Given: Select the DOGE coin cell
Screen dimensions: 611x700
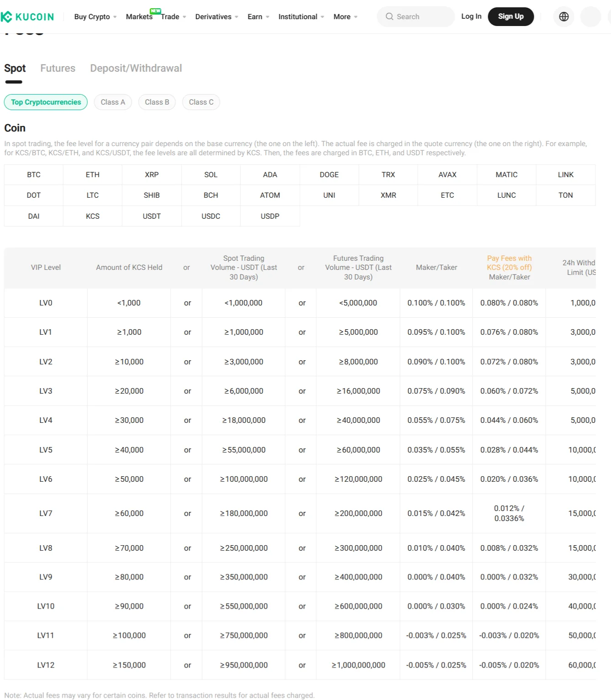Looking at the screenshot, I should click(329, 174).
